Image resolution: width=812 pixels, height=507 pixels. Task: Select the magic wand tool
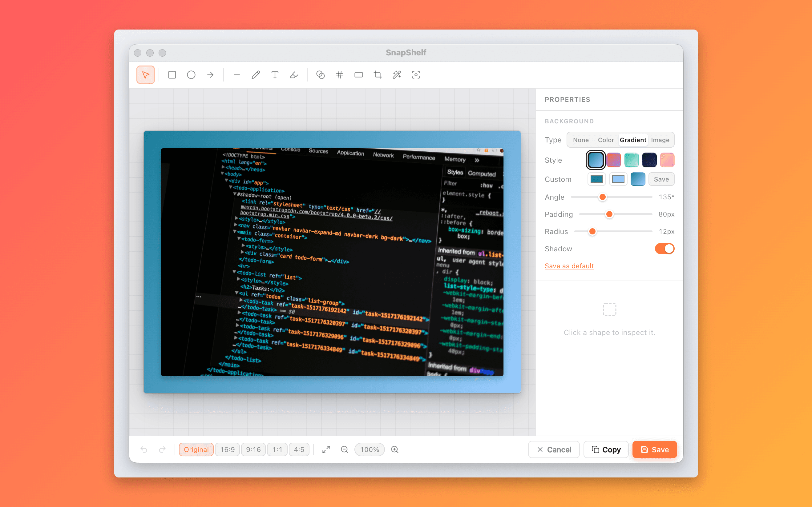tap(397, 75)
